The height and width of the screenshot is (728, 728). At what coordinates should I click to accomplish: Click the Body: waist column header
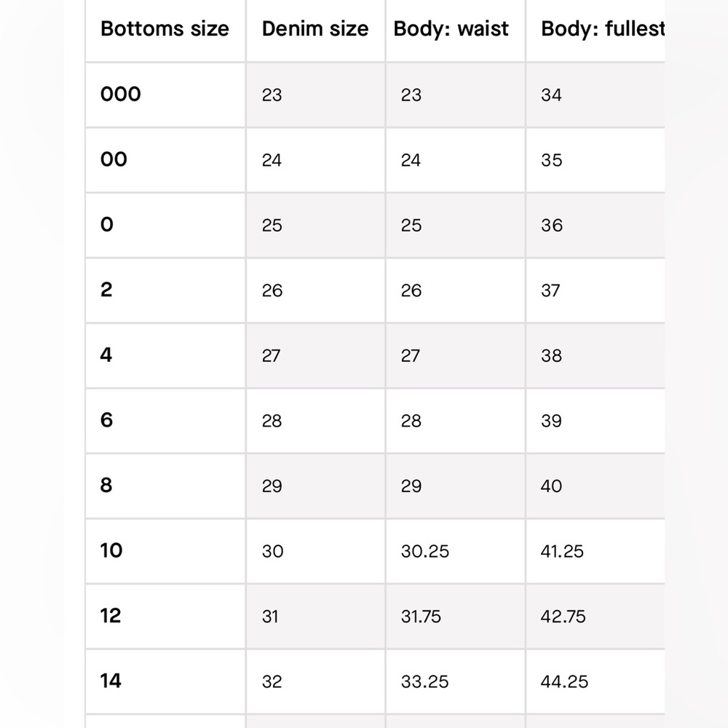pyautogui.click(x=451, y=29)
